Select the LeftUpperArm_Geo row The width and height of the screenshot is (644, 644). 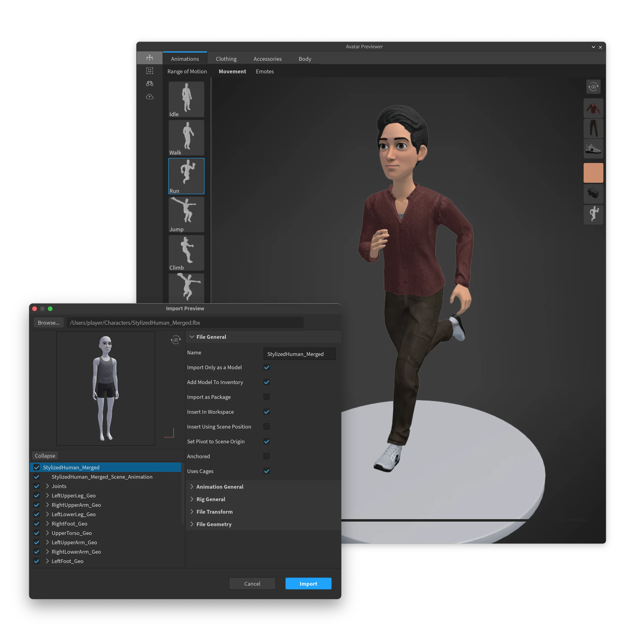106,542
